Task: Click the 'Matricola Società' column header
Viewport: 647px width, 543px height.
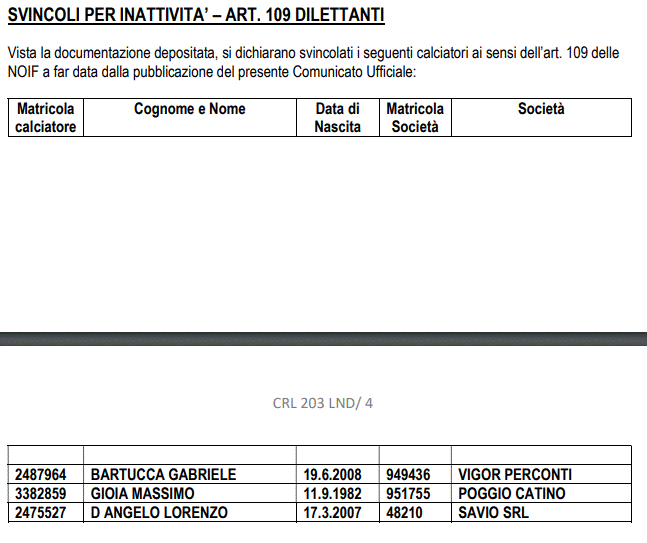Action: [x=415, y=118]
